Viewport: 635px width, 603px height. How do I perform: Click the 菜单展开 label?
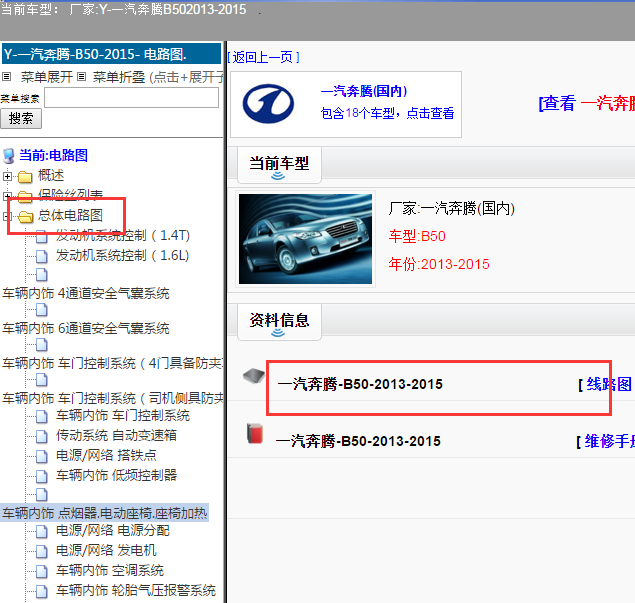pyautogui.click(x=47, y=77)
